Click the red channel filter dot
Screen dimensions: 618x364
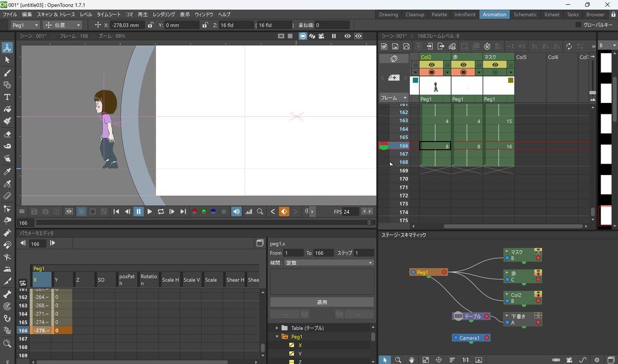194,212
